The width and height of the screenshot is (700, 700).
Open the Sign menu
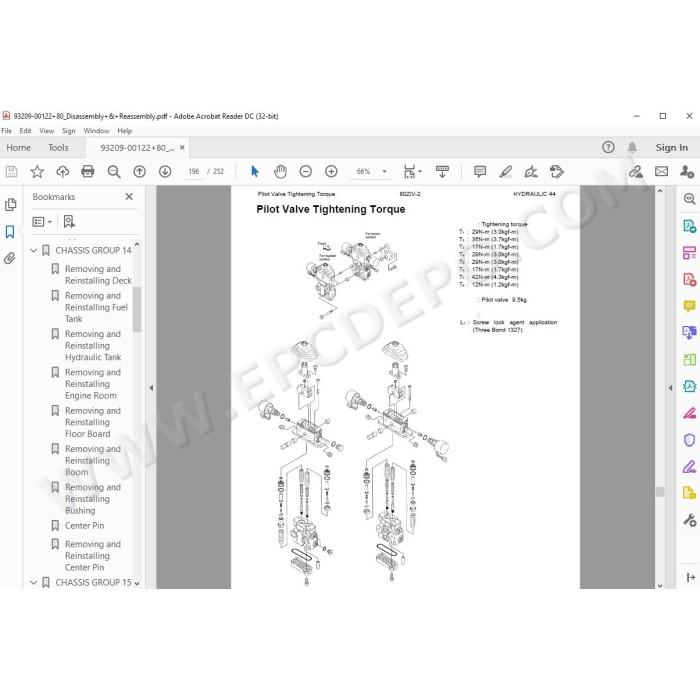pyautogui.click(x=69, y=131)
